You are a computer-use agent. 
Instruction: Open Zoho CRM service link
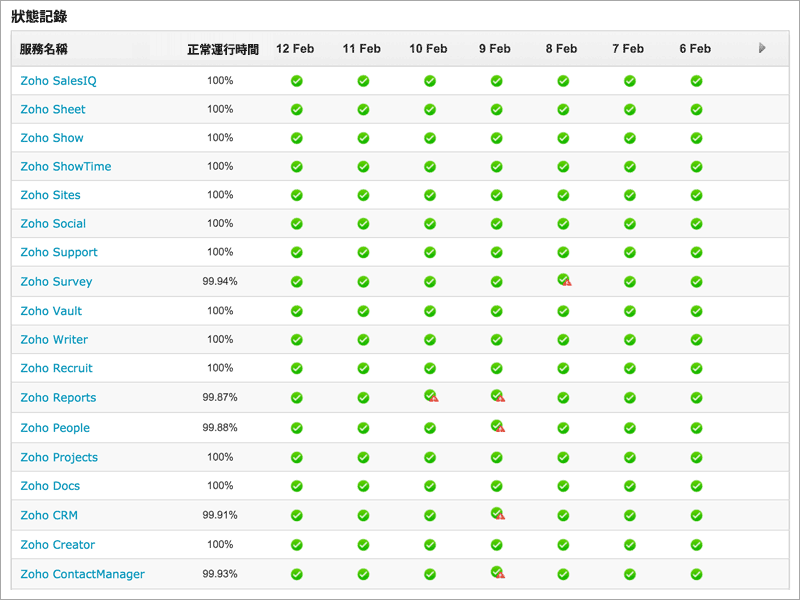(49, 515)
